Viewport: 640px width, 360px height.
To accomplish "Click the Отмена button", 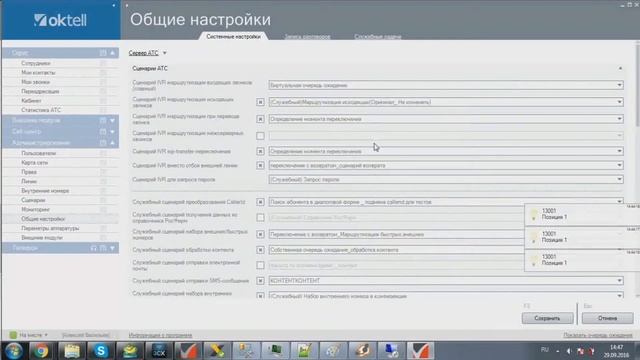I will click(607, 318).
